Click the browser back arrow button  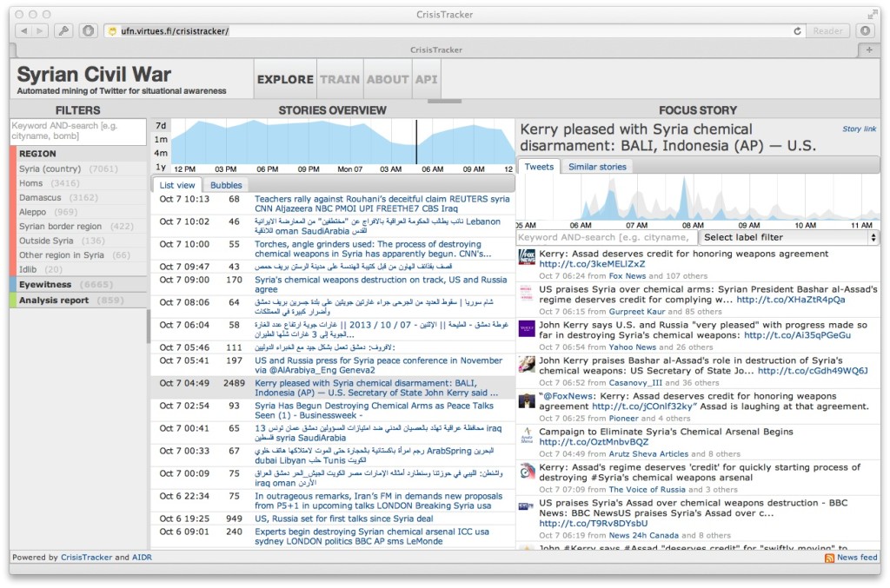tap(23, 31)
